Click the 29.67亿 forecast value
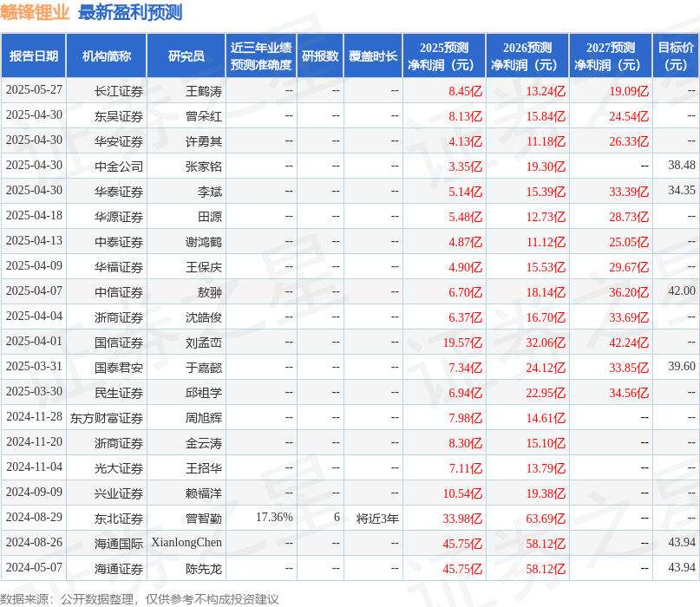Screen dimensions: 700x607 click(629, 267)
